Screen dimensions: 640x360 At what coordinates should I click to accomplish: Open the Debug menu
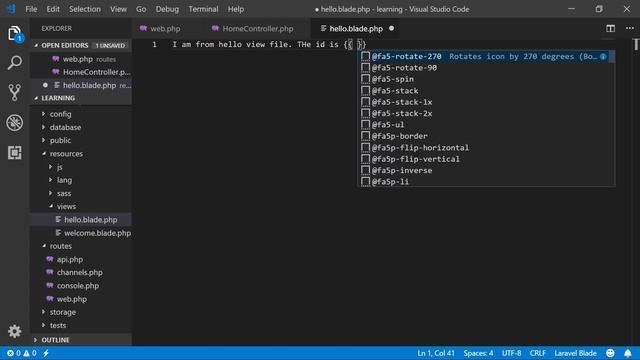click(x=167, y=9)
